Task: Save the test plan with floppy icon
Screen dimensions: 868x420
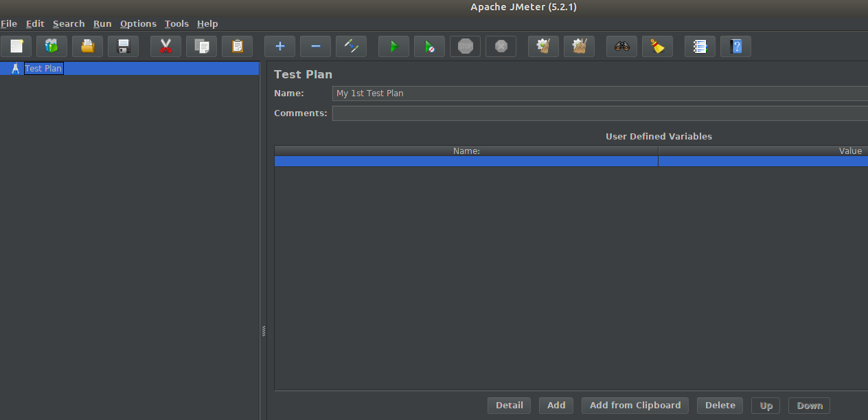Action: [x=124, y=47]
